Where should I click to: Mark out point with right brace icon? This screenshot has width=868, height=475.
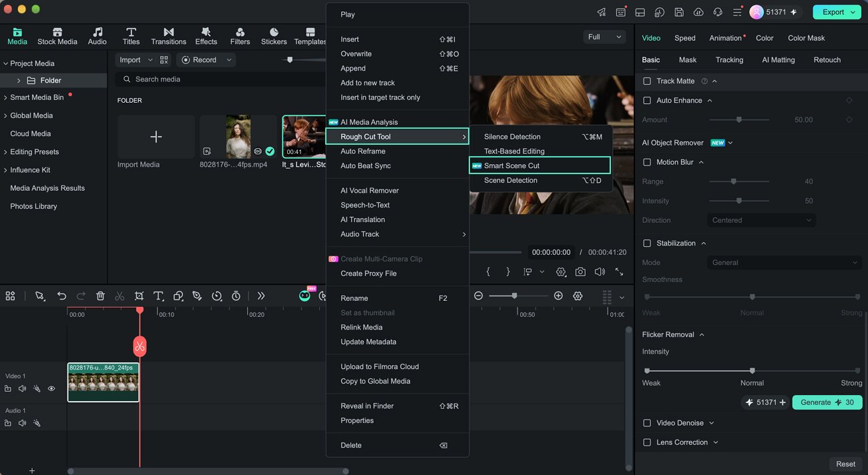click(x=508, y=272)
